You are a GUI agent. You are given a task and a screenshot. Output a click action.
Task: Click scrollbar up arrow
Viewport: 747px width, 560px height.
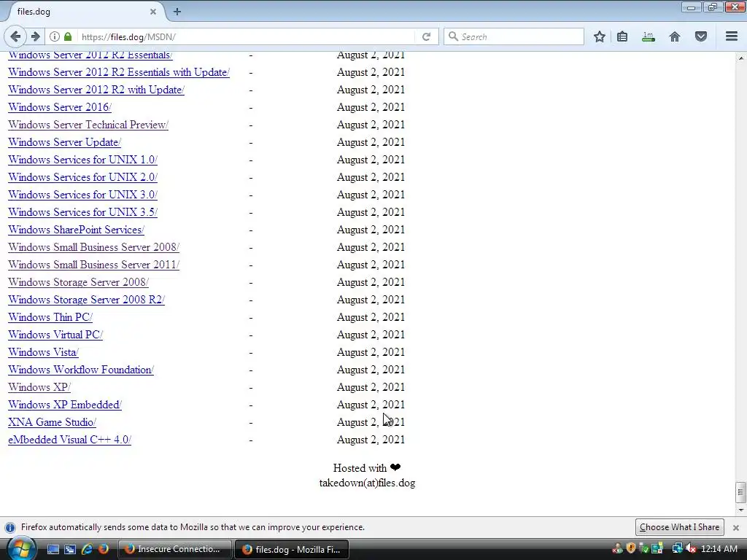pos(740,58)
